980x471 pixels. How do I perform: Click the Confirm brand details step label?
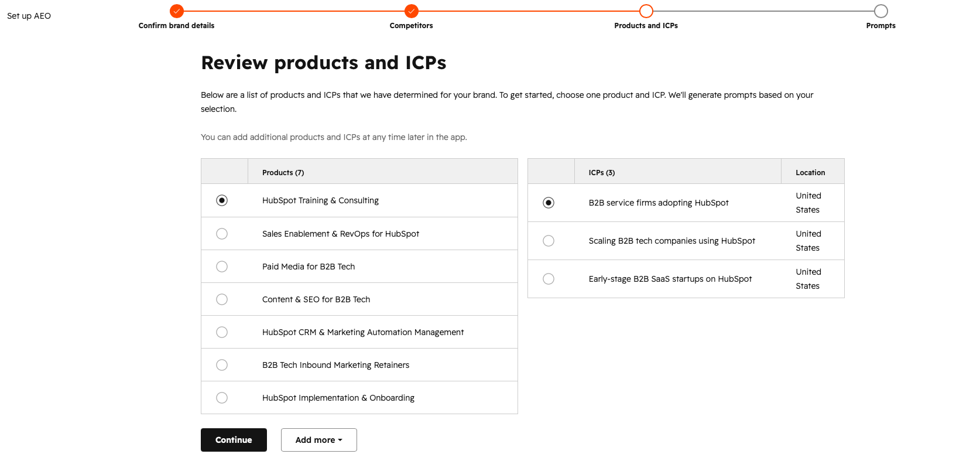coord(176,26)
